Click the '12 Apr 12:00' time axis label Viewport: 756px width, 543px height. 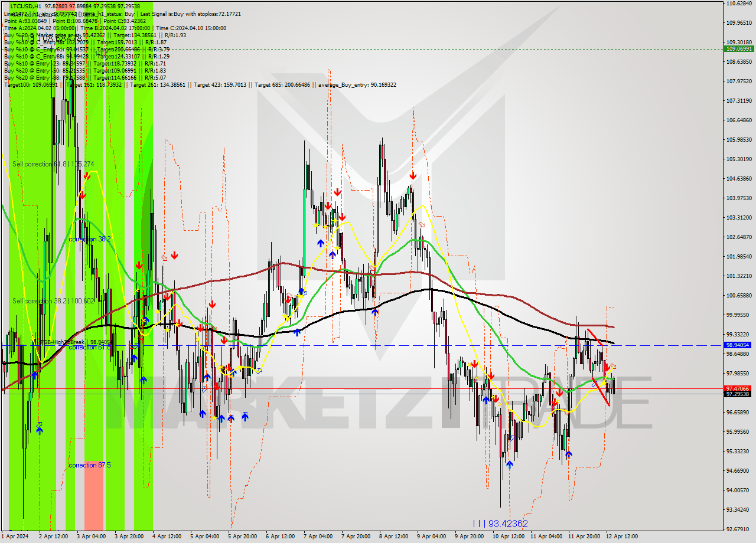coord(622,536)
